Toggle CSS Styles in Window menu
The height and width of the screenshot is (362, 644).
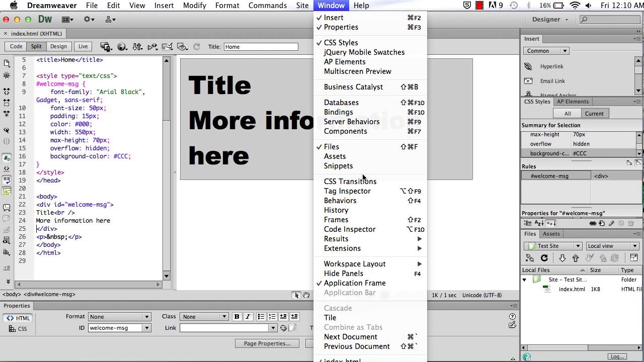click(x=369, y=43)
